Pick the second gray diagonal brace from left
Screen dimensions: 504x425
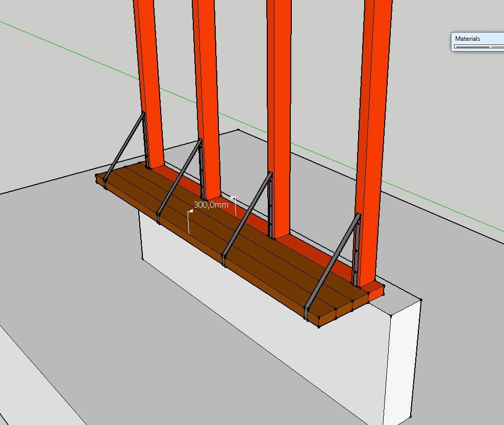(x=179, y=176)
